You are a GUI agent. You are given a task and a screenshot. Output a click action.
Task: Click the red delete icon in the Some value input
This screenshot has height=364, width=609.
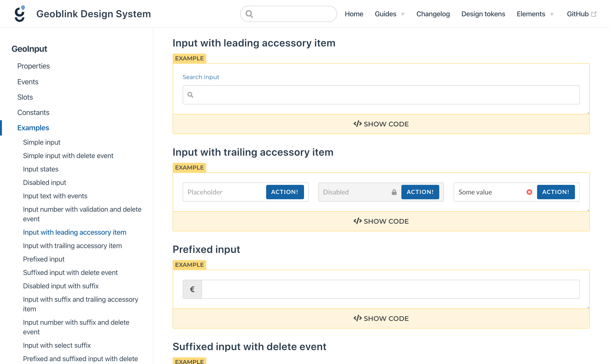[x=529, y=192]
